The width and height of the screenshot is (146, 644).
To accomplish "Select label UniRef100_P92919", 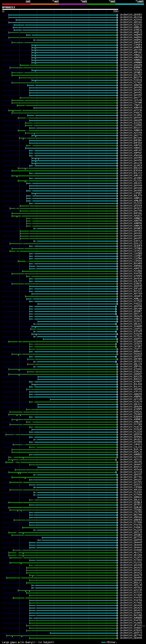I will click(x=131, y=354).
